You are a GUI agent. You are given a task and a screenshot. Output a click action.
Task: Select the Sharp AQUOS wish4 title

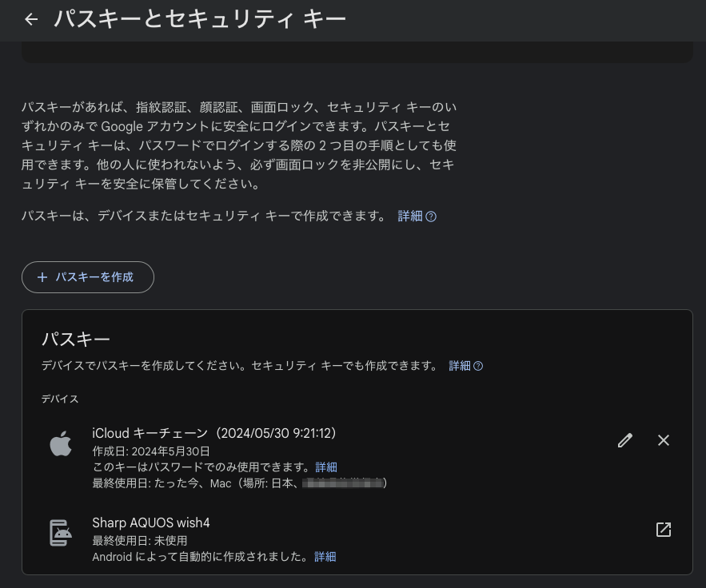point(151,522)
